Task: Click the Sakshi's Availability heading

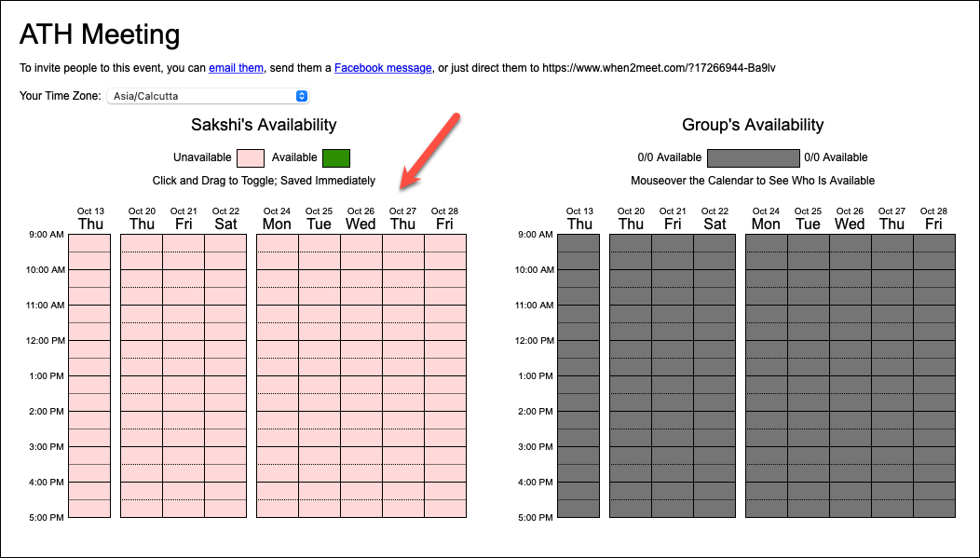Action: pos(264,124)
